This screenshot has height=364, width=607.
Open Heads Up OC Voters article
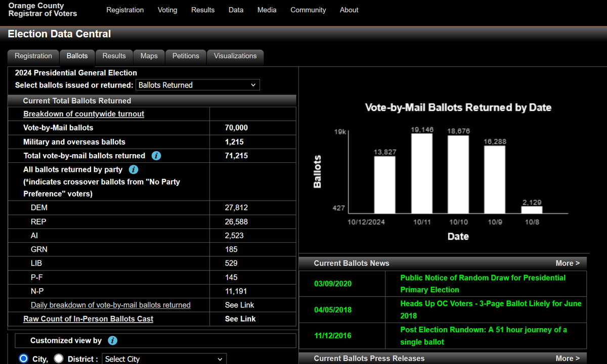[x=491, y=309]
